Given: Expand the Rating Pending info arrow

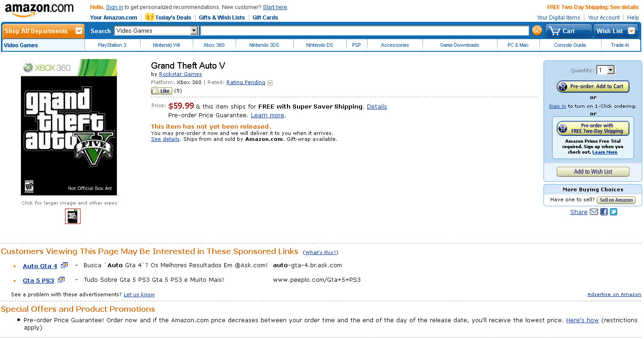Looking at the screenshot, I should 270,83.
